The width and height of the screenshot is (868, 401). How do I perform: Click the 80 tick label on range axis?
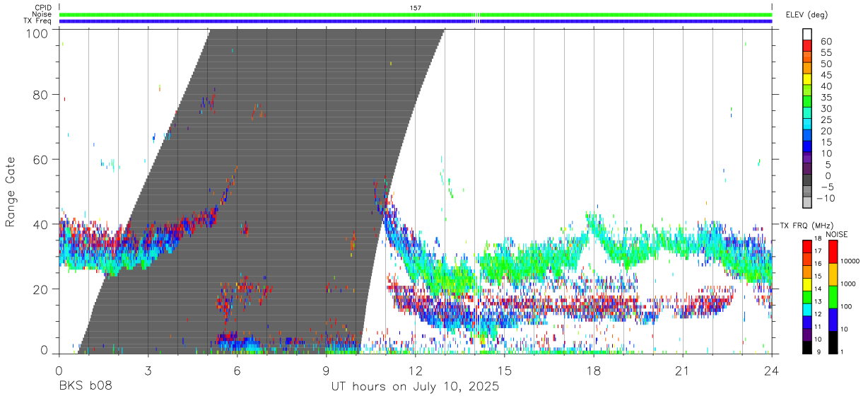tap(41, 95)
